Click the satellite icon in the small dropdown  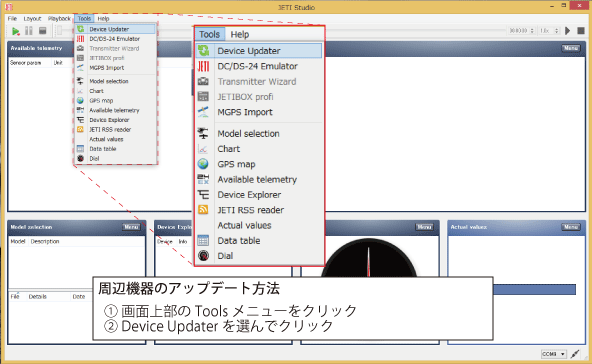(x=80, y=68)
